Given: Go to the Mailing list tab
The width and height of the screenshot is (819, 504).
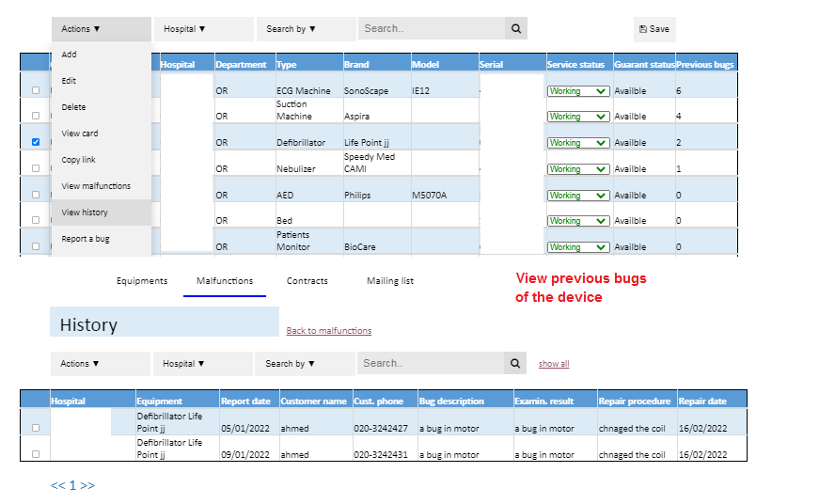Looking at the screenshot, I should point(390,281).
